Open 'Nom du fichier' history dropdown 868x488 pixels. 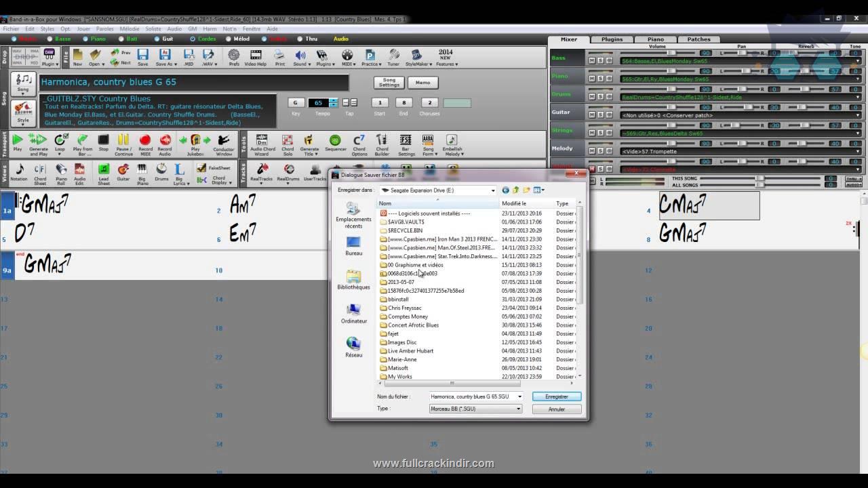[x=519, y=396]
